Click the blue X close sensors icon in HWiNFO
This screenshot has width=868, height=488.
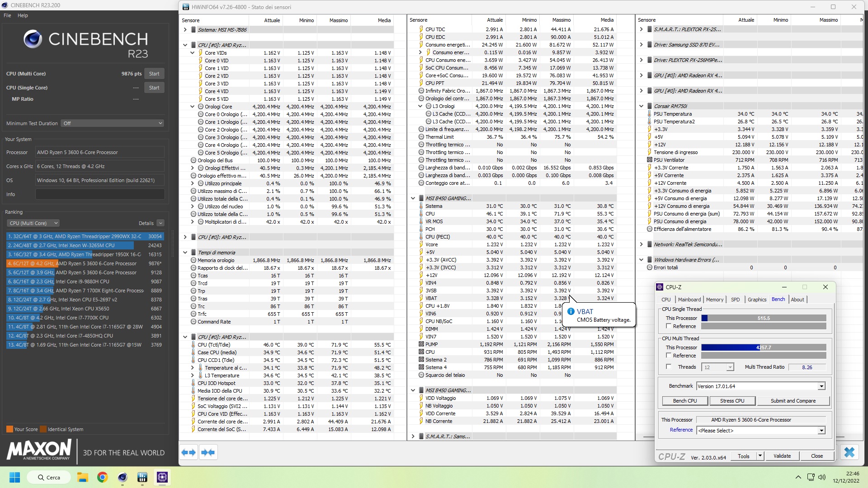click(849, 452)
